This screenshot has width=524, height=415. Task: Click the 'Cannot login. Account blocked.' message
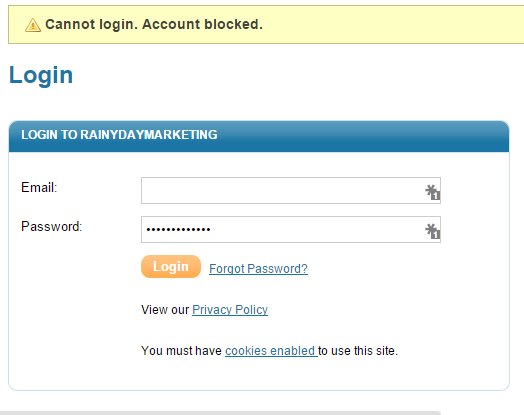click(154, 24)
